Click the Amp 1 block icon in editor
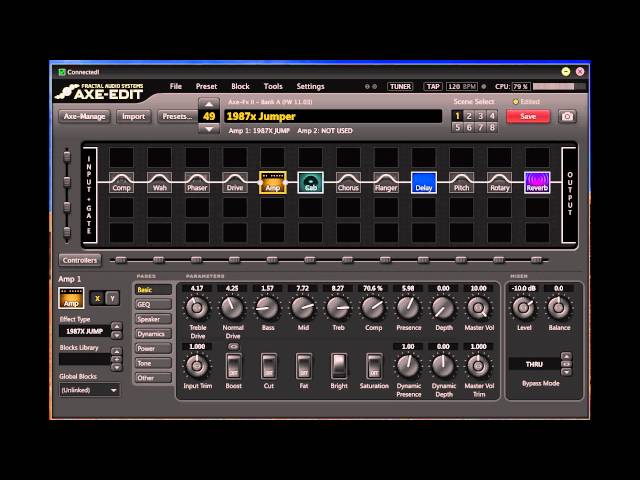The height and width of the screenshot is (480, 640). (71, 298)
